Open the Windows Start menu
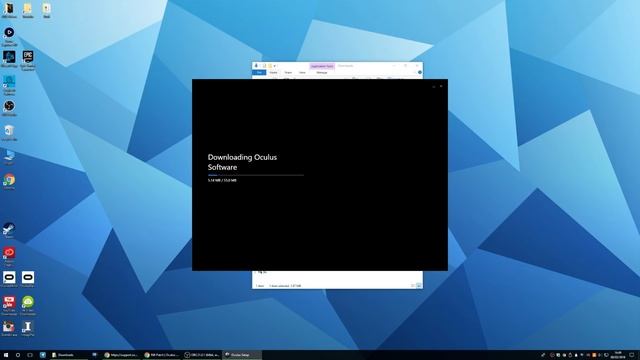This screenshot has height=360, width=640. (x=6, y=355)
